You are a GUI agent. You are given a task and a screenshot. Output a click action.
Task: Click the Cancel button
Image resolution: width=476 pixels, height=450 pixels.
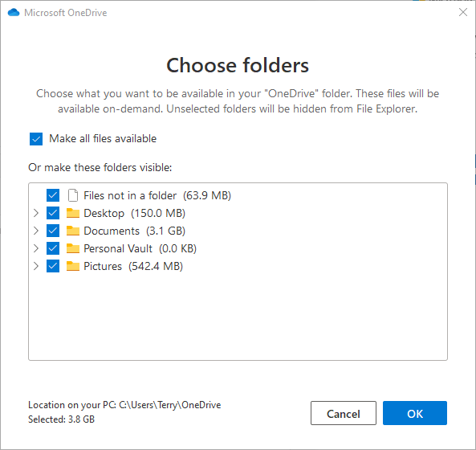(x=344, y=413)
